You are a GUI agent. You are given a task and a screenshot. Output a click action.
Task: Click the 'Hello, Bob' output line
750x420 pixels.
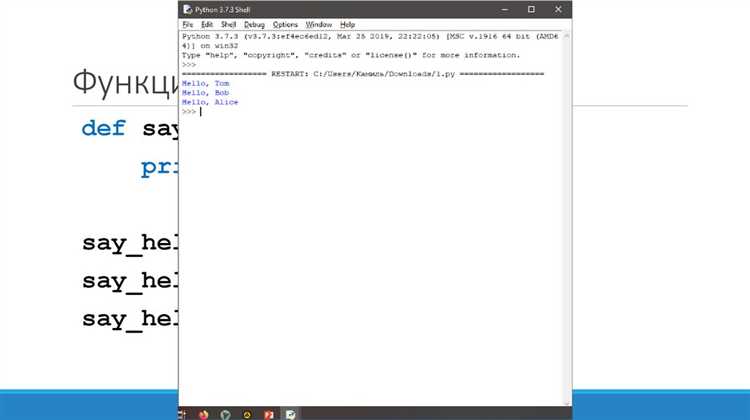click(206, 93)
